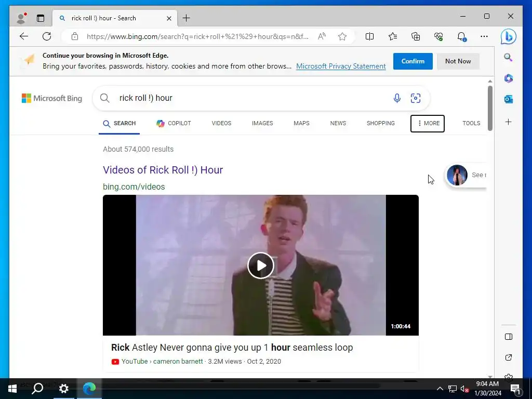Refresh the current page
This screenshot has height=399, width=532.
[47, 36]
